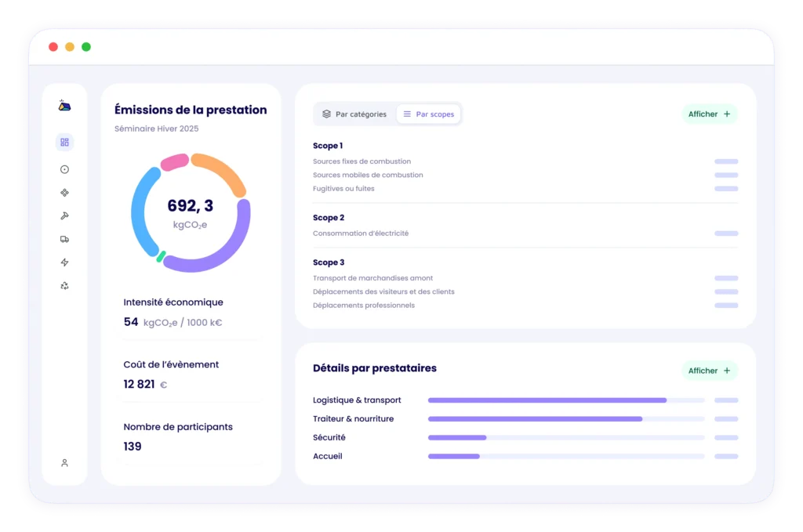
Task: Click the Intensité économique label
Action: coord(173,302)
